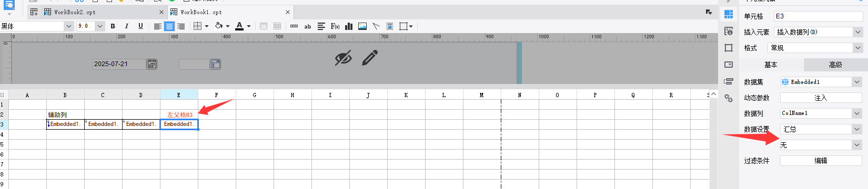Expand font color dropdown arrow
The image size is (868, 189).
[249, 26]
